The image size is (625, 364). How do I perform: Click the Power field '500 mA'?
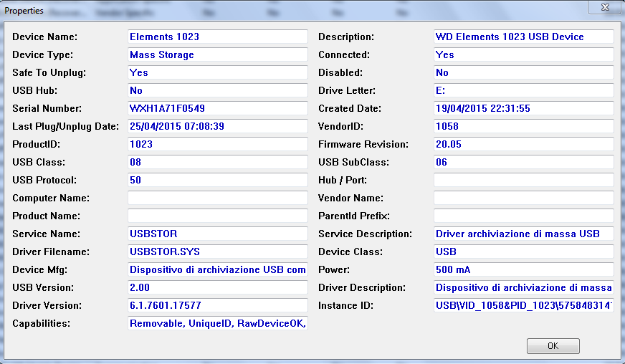coord(524,270)
